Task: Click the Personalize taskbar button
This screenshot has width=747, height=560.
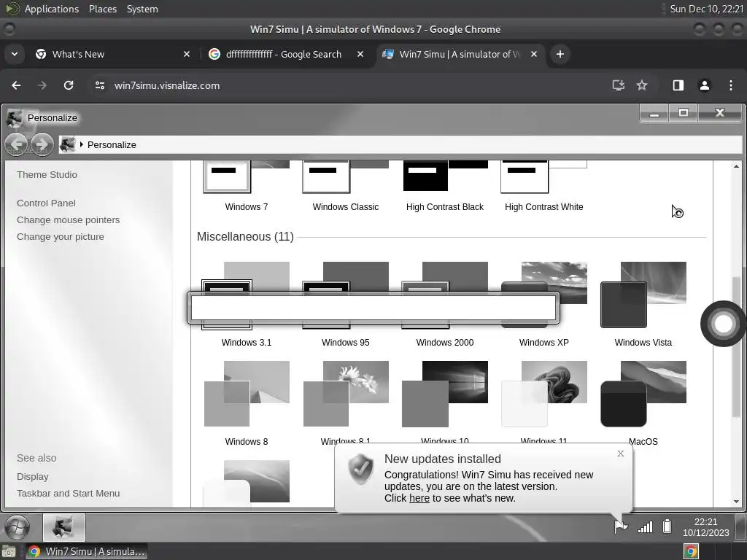Action: tap(64, 528)
